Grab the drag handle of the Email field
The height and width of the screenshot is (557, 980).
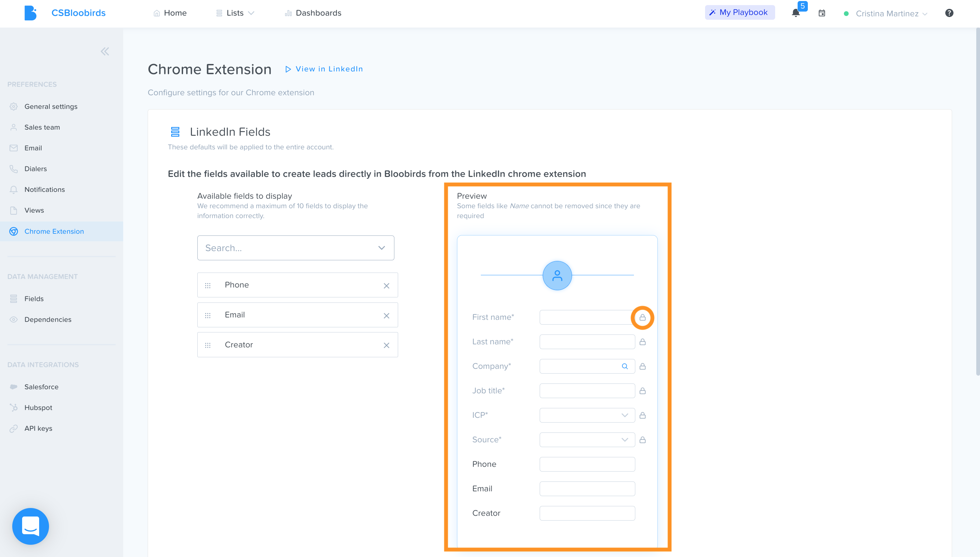coord(208,315)
